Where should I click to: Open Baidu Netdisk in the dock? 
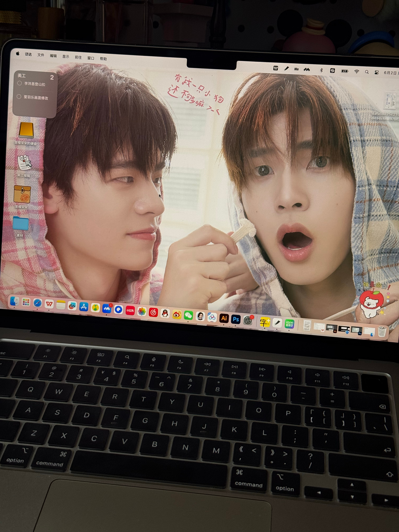[212, 317]
